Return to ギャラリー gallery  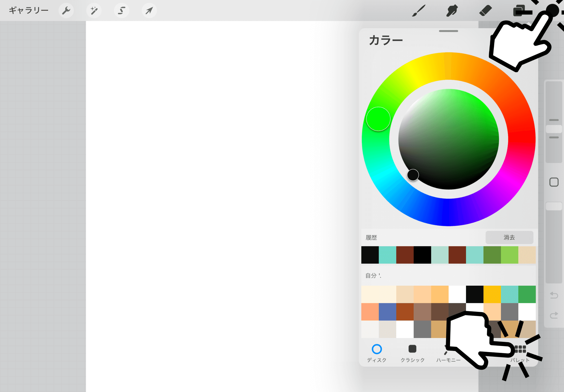click(29, 10)
